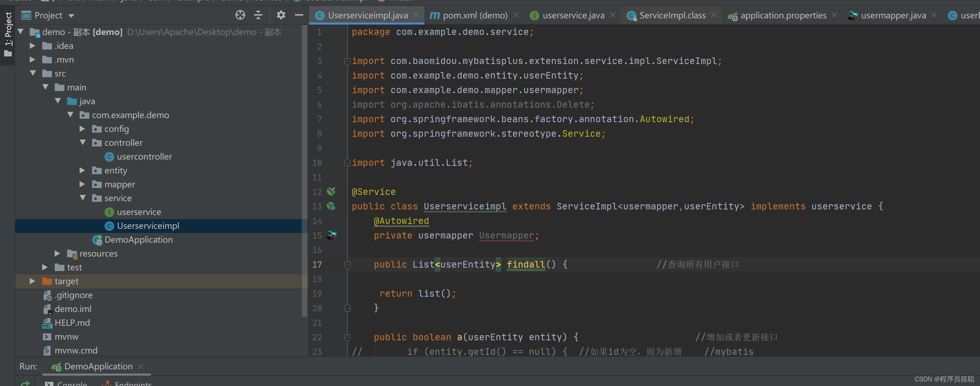Toggle import block folding on line 3
The height and width of the screenshot is (386, 980).
click(347, 61)
